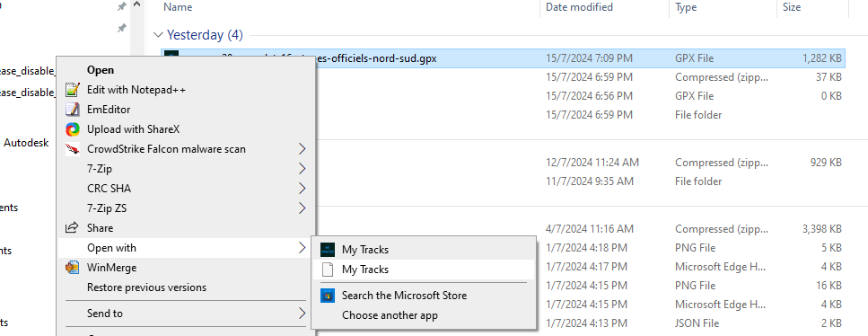Click the CrowdStrike Falcon icon

click(73, 149)
